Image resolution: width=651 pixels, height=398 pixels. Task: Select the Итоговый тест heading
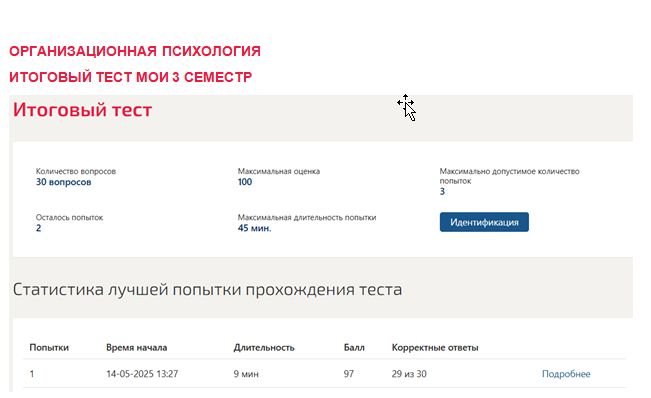point(82,110)
